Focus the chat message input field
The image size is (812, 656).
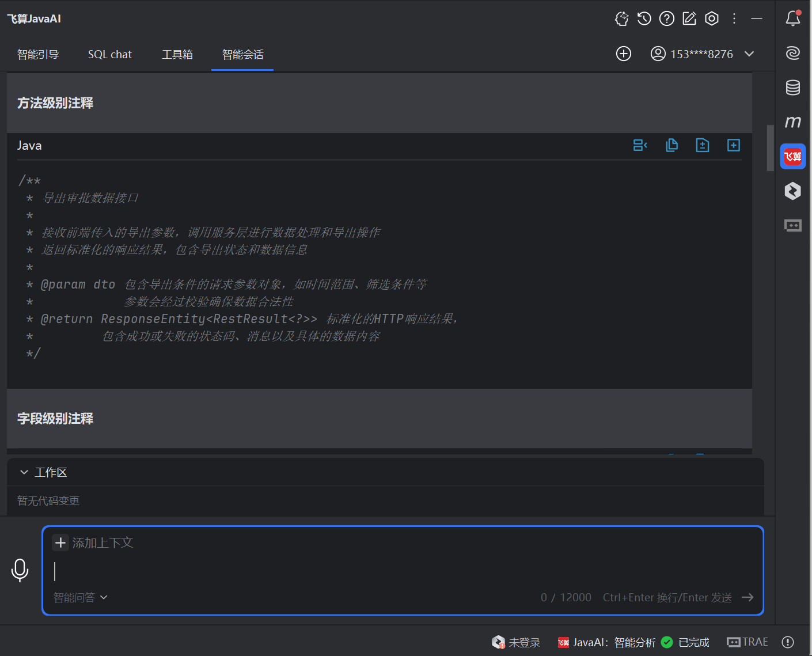click(403, 571)
